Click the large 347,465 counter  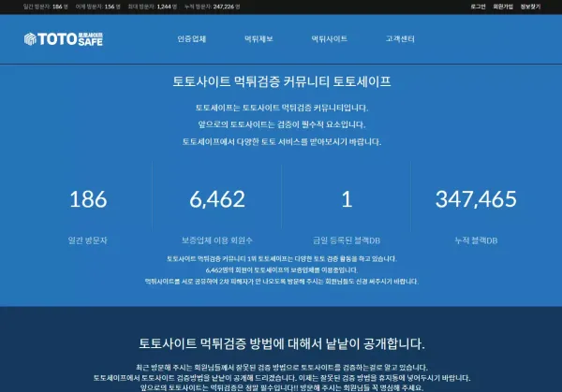pos(476,199)
